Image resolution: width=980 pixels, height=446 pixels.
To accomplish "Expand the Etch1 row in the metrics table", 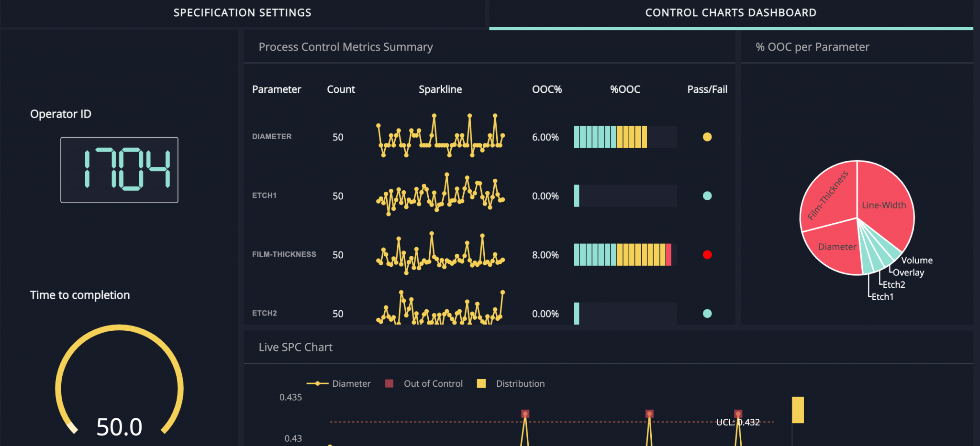I will [x=264, y=196].
